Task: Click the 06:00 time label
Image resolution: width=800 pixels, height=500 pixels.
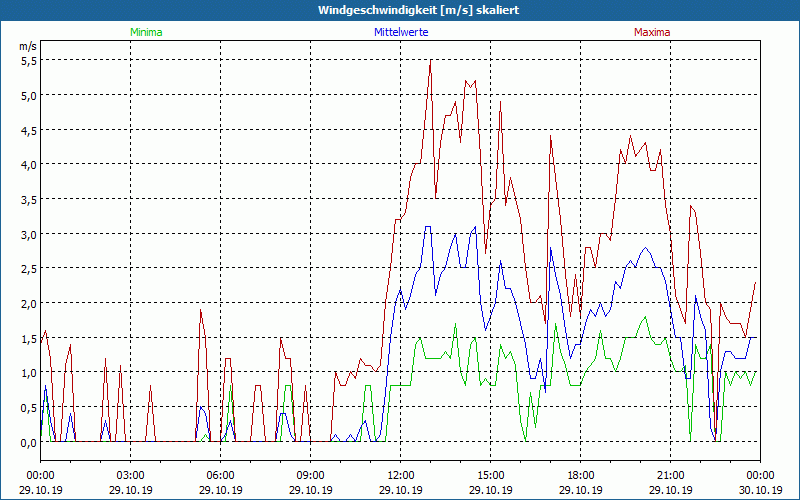Action: (220, 476)
